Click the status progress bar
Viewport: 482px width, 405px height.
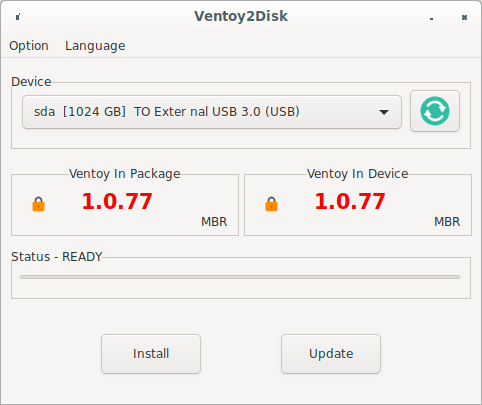tap(240, 277)
